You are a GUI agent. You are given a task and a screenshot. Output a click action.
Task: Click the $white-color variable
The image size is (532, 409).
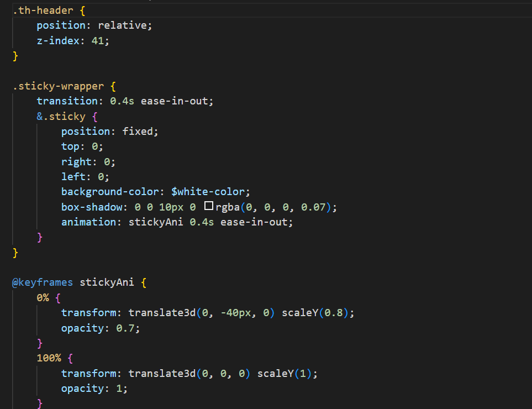click(x=211, y=191)
